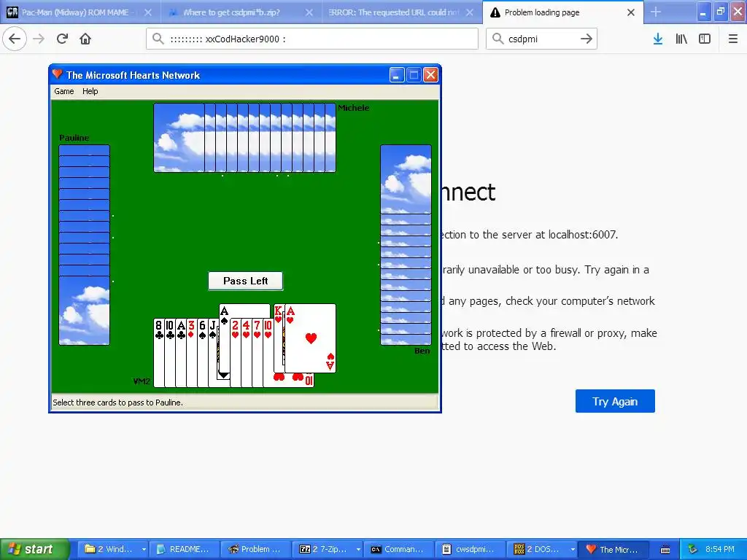Open a new tab with the plus icon
The width and height of the screenshot is (747, 560).
pyautogui.click(x=656, y=12)
